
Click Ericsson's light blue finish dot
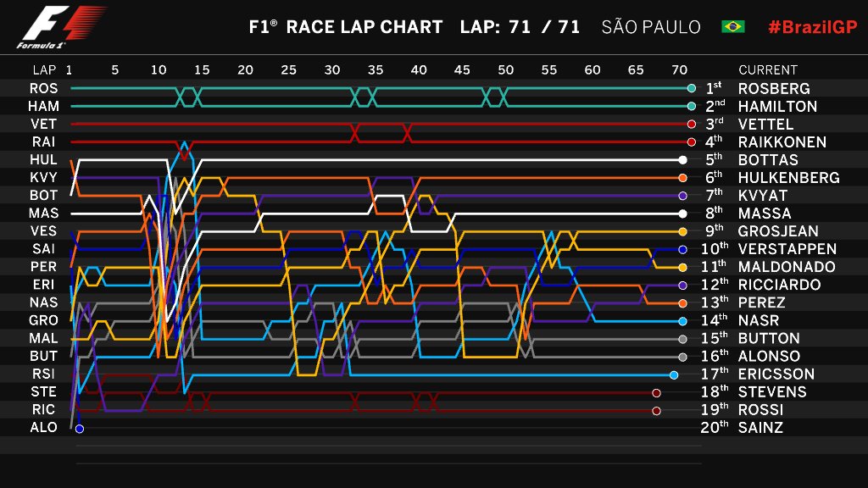674,374
